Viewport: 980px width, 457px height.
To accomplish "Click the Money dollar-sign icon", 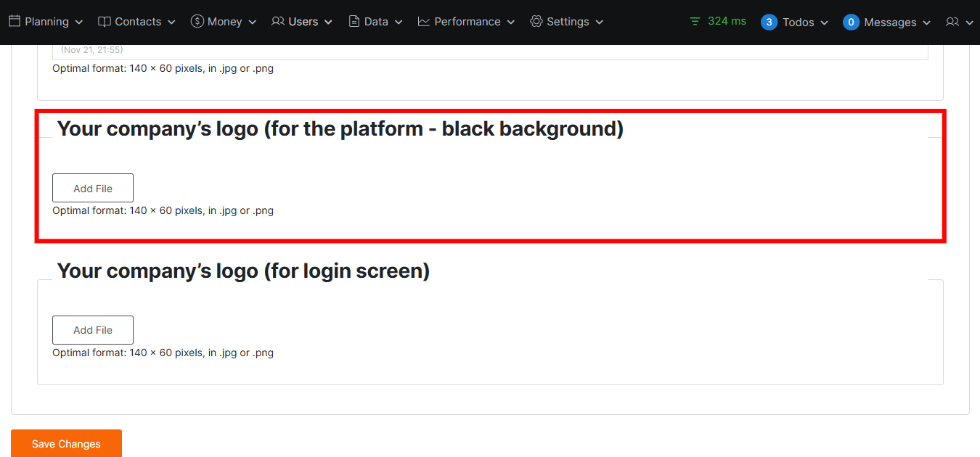I will (x=197, y=22).
